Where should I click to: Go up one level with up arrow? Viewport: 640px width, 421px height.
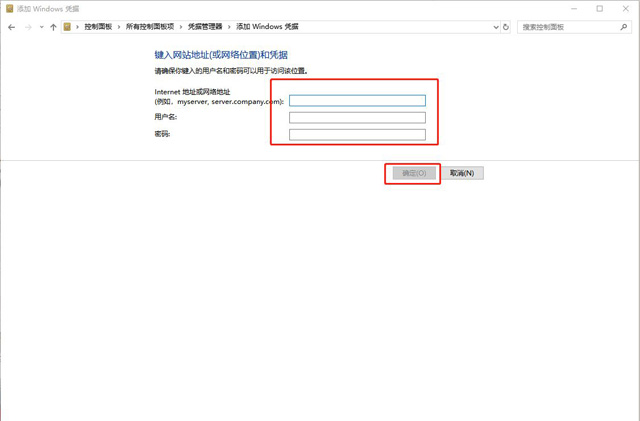[53, 27]
